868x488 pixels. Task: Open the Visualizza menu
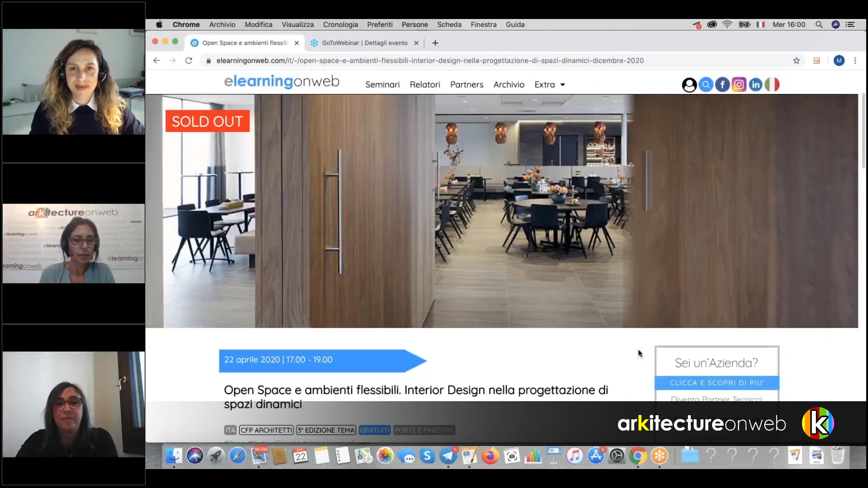click(297, 25)
